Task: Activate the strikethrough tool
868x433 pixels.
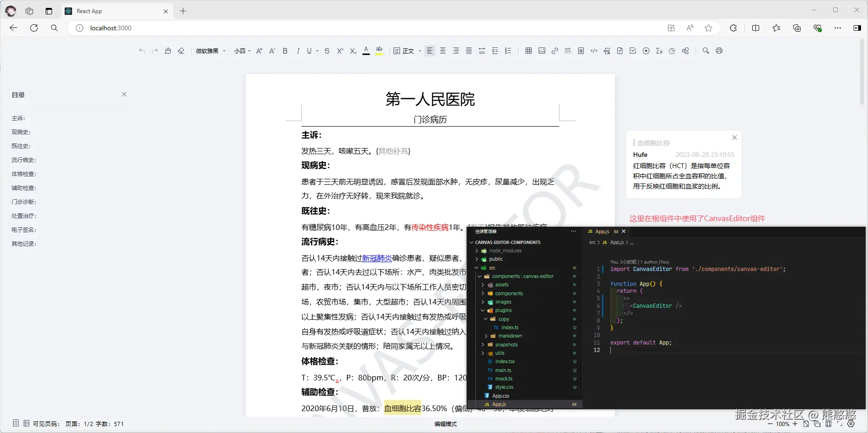Action: click(327, 51)
